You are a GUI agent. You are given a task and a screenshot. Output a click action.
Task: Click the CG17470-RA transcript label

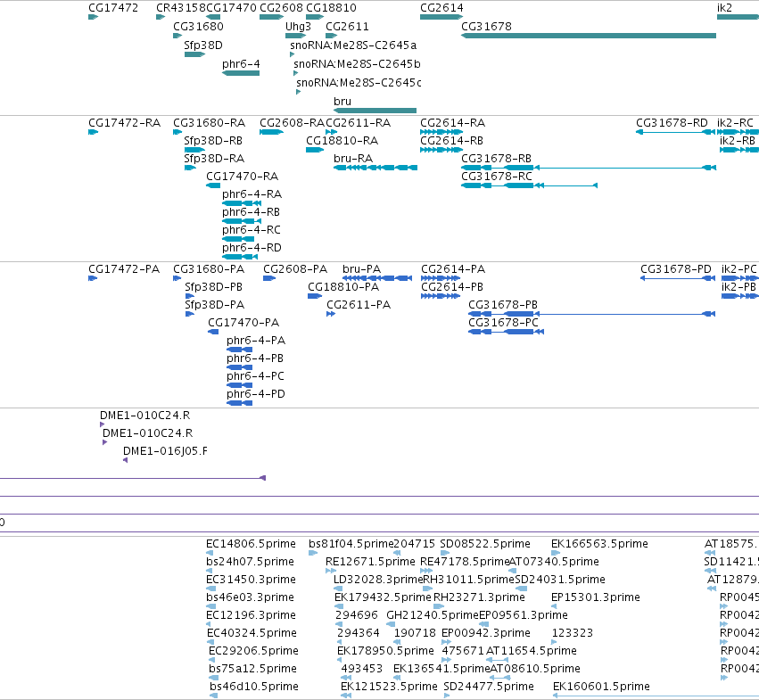point(242,177)
